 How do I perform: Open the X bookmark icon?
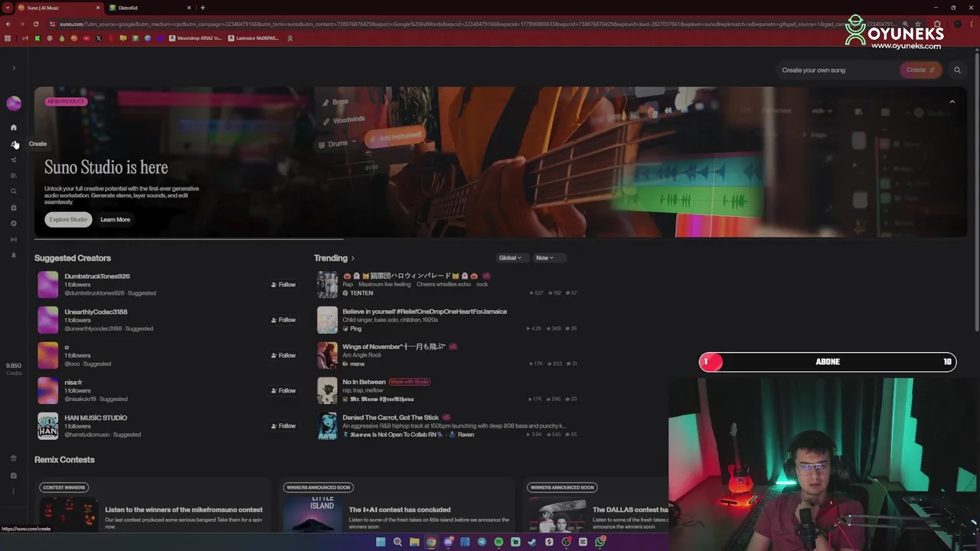(x=99, y=38)
